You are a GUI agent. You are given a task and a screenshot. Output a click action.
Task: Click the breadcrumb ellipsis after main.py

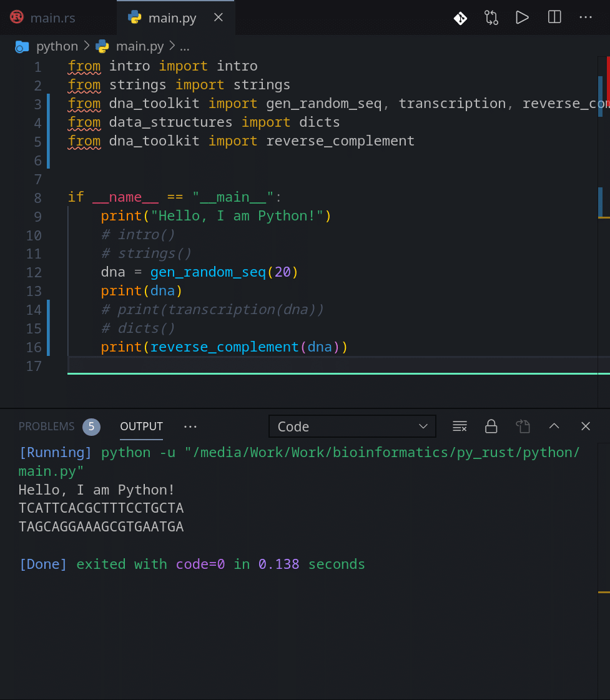(185, 46)
